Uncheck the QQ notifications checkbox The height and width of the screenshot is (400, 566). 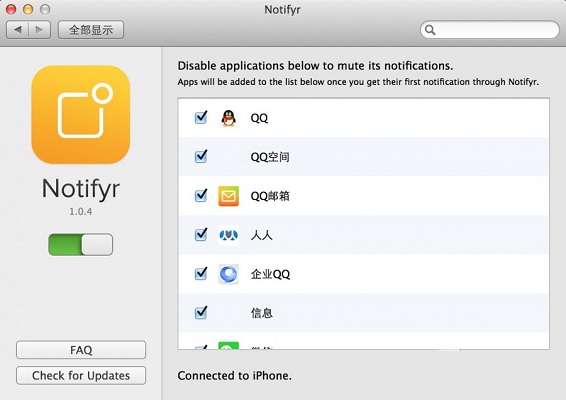coord(201,117)
